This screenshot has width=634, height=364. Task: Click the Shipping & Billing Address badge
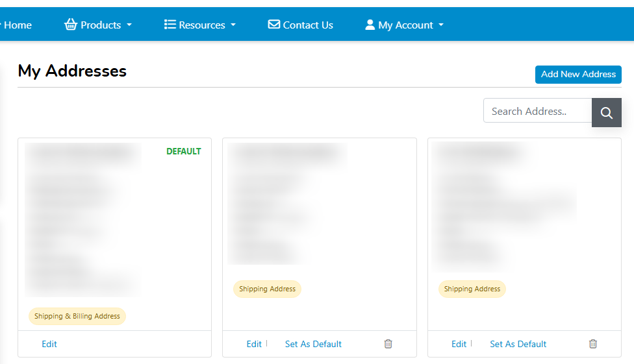coord(77,316)
